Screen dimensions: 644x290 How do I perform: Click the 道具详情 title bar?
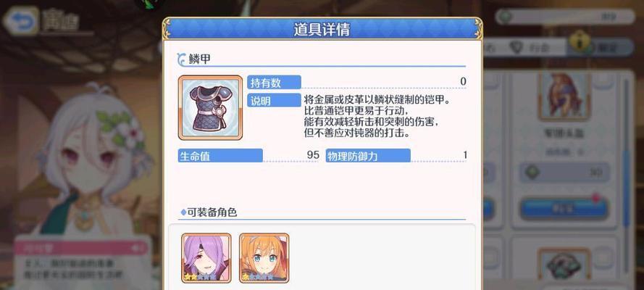point(322,29)
